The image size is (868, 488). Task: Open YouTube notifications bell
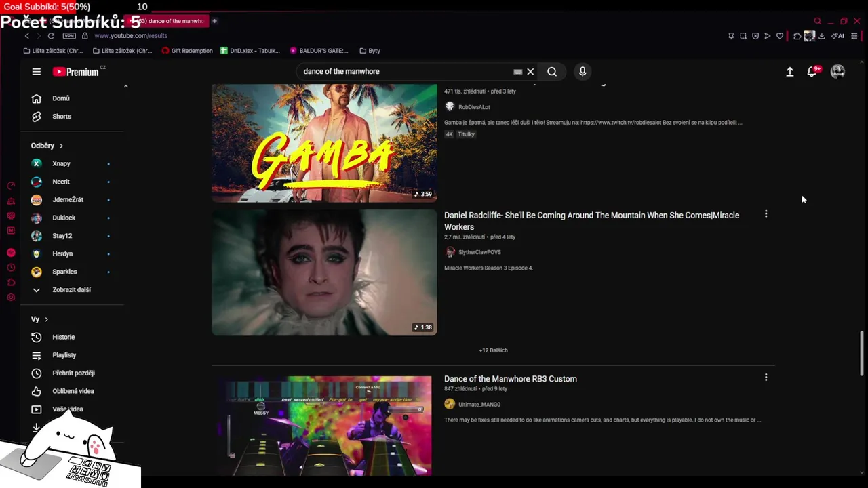point(812,72)
